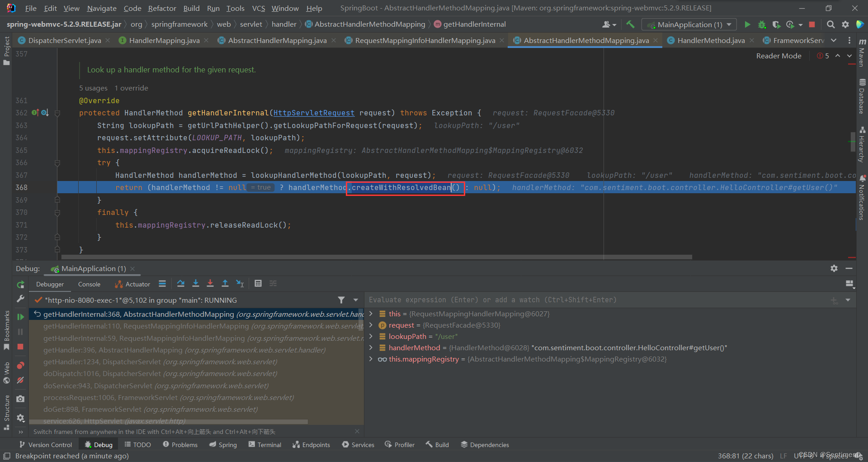The width and height of the screenshot is (868, 462).
Task: Select doDispatch:1016, DispatcherServlet frame
Action: click(x=160, y=373)
